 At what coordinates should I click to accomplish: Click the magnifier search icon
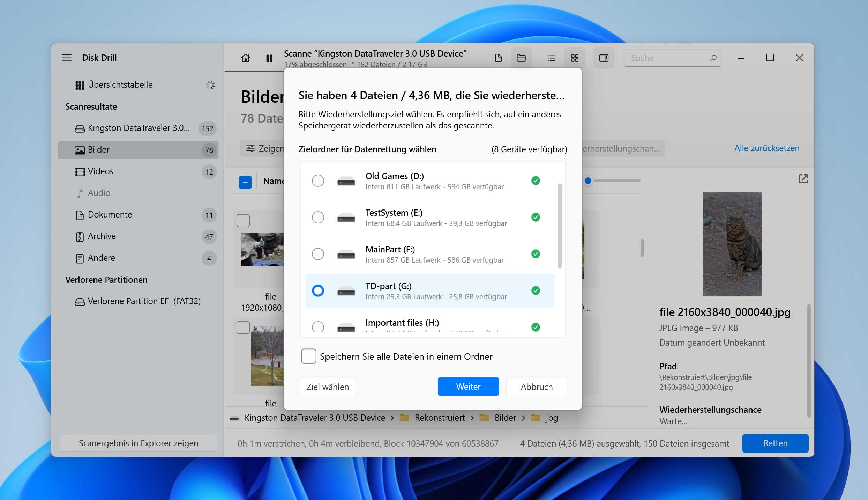[x=713, y=58]
